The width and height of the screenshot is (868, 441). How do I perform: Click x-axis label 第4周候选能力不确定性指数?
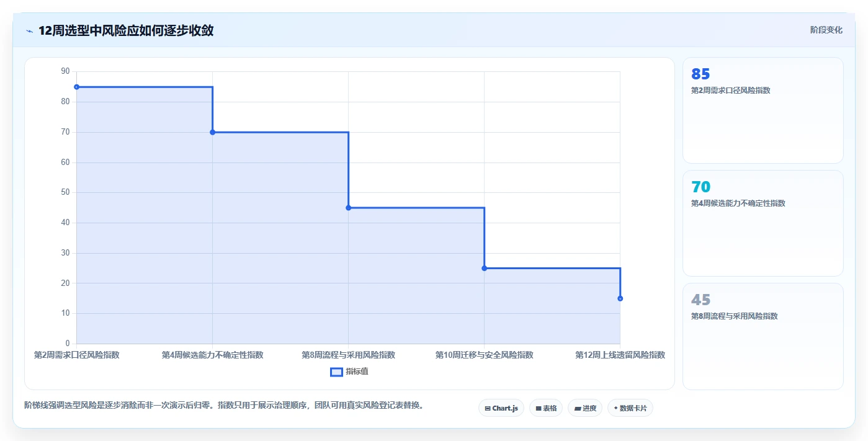point(213,355)
